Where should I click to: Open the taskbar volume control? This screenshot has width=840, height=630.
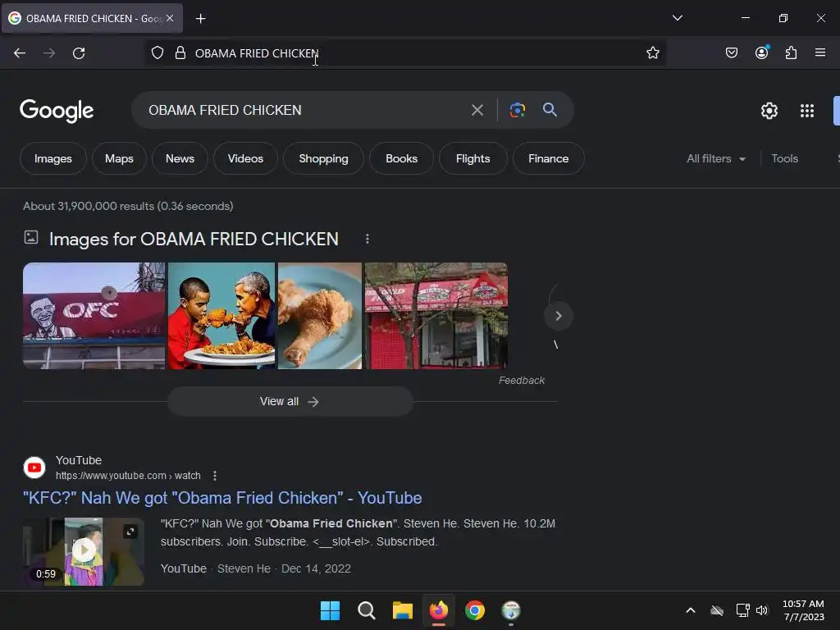click(762, 610)
